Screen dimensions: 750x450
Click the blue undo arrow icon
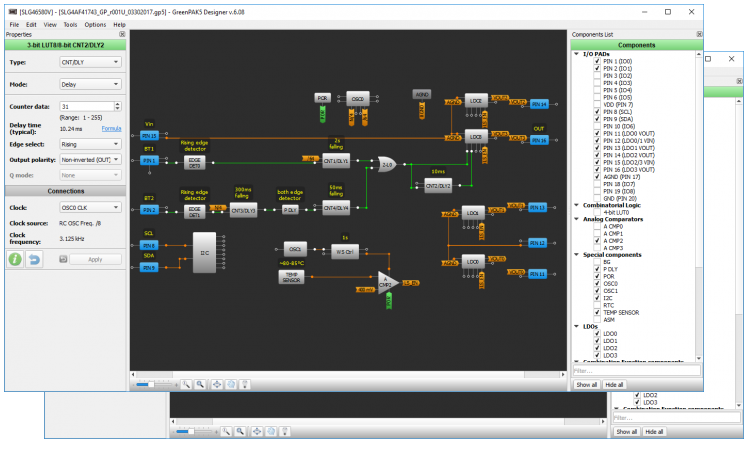tap(34, 259)
